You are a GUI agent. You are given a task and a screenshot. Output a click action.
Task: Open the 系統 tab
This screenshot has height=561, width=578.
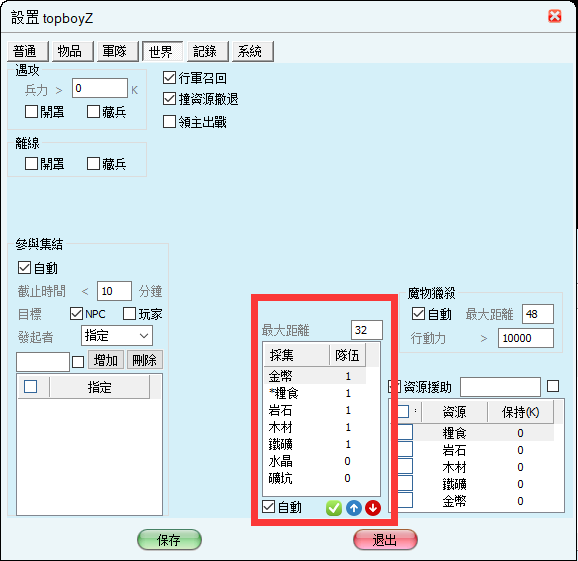[253, 51]
